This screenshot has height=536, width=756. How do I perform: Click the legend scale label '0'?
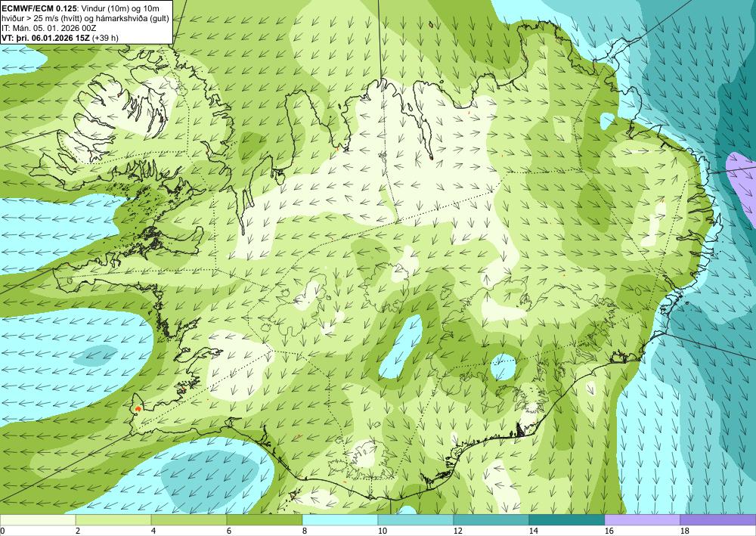(2, 531)
